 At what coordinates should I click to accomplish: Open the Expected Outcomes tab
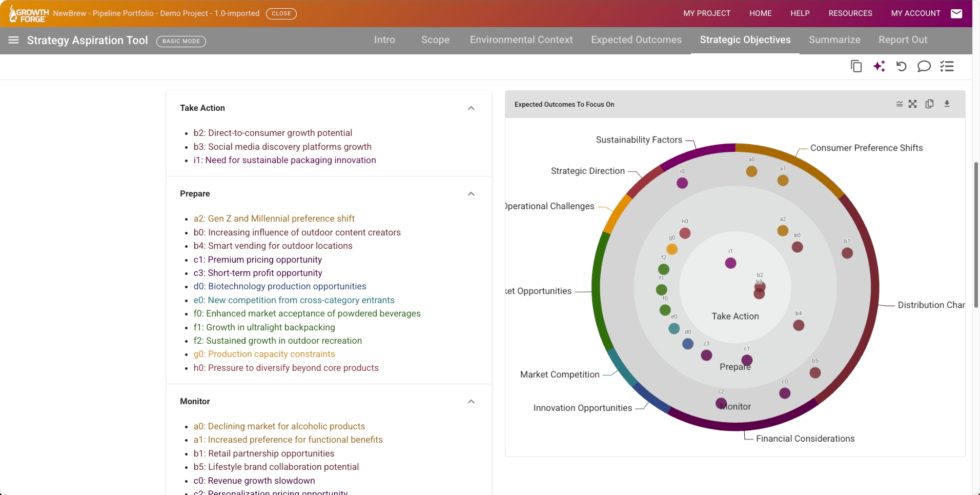pyautogui.click(x=636, y=40)
